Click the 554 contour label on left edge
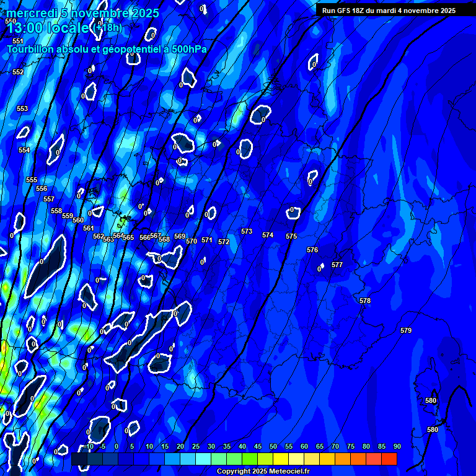 (x=24, y=151)
